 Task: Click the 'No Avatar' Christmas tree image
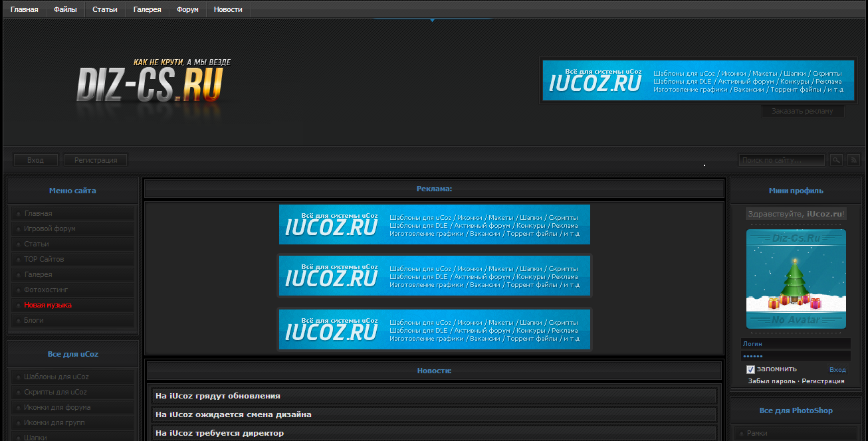pyautogui.click(x=796, y=279)
